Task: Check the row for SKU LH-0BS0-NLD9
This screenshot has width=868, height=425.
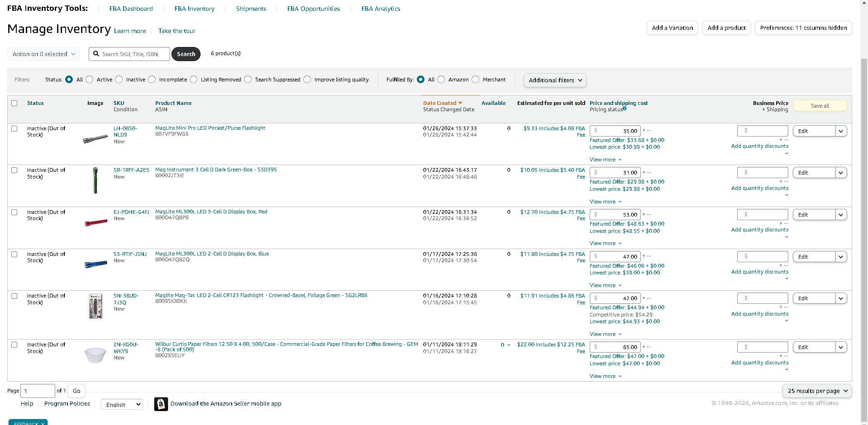Action: click(x=14, y=128)
